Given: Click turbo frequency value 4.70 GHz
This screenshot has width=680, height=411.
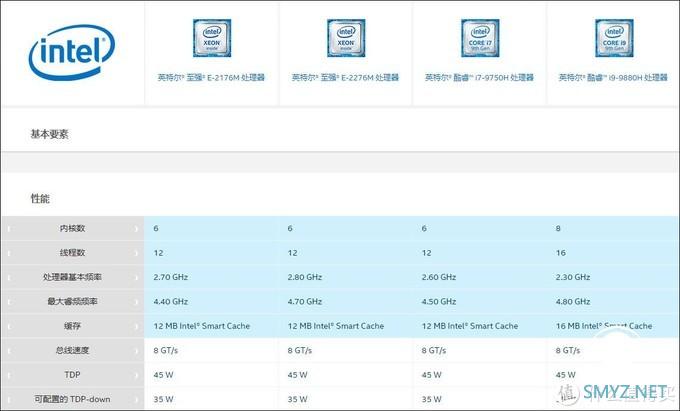Looking at the screenshot, I should 304,301.
